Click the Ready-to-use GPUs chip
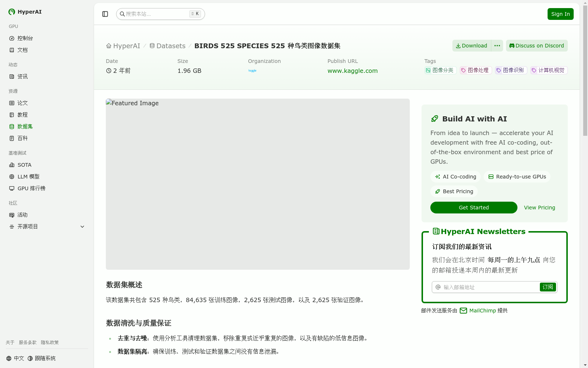The height and width of the screenshot is (368, 588). click(x=517, y=177)
